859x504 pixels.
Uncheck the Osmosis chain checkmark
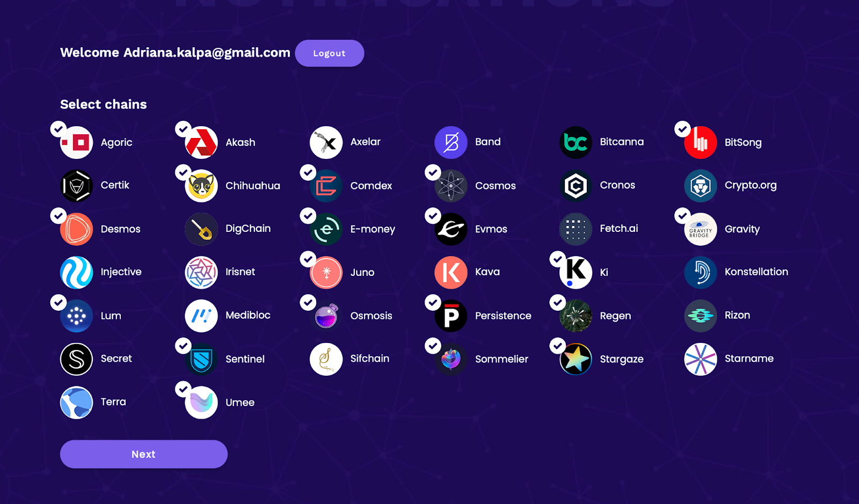tap(308, 302)
